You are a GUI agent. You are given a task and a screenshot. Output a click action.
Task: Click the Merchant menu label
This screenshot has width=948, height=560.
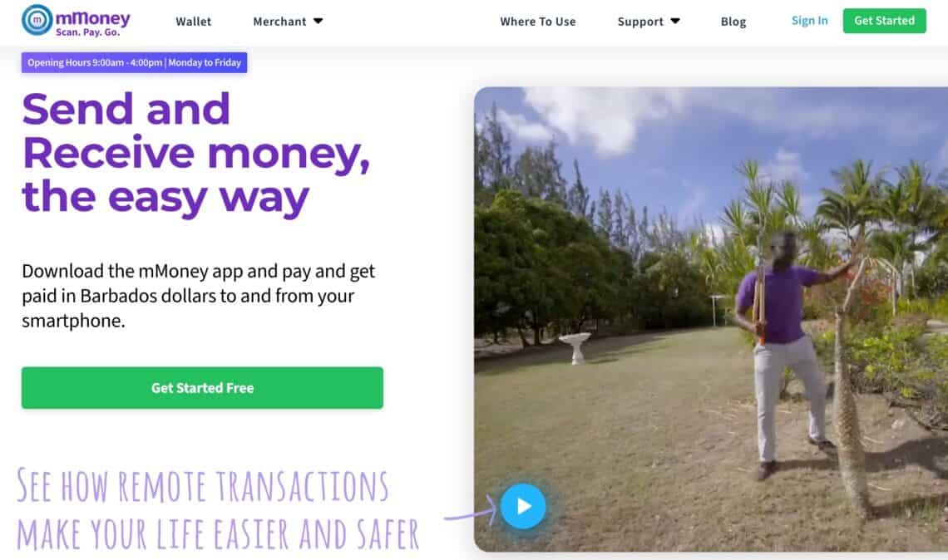coord(279,22)
